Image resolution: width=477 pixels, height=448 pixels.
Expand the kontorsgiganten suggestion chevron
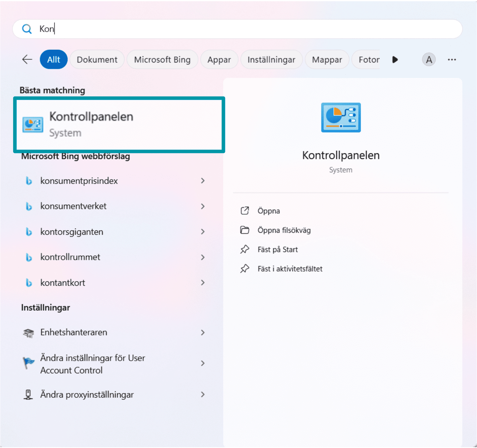tap(203, 232)
